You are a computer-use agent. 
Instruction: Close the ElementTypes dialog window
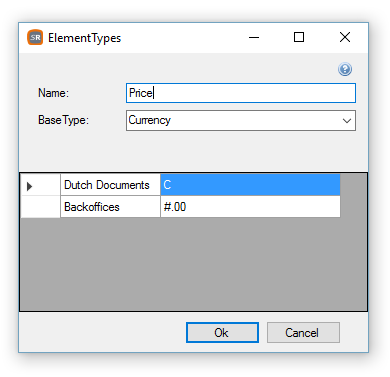(345, 37)
